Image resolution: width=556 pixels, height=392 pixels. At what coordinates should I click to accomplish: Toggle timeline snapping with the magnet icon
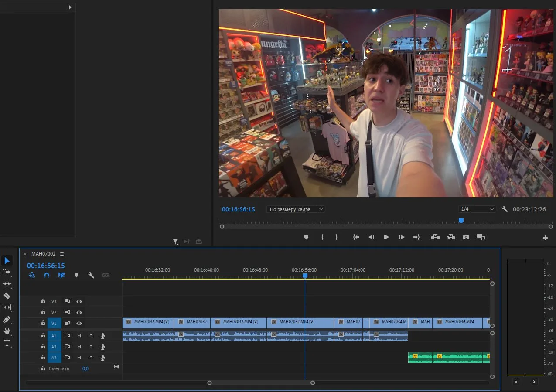click(x=47, y=275)
